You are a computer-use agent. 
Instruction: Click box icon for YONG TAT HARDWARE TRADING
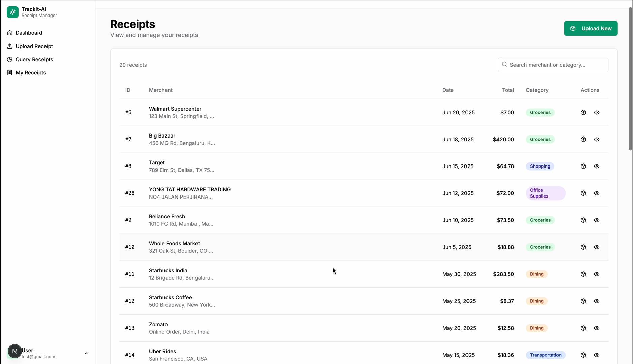click(583, 193)
